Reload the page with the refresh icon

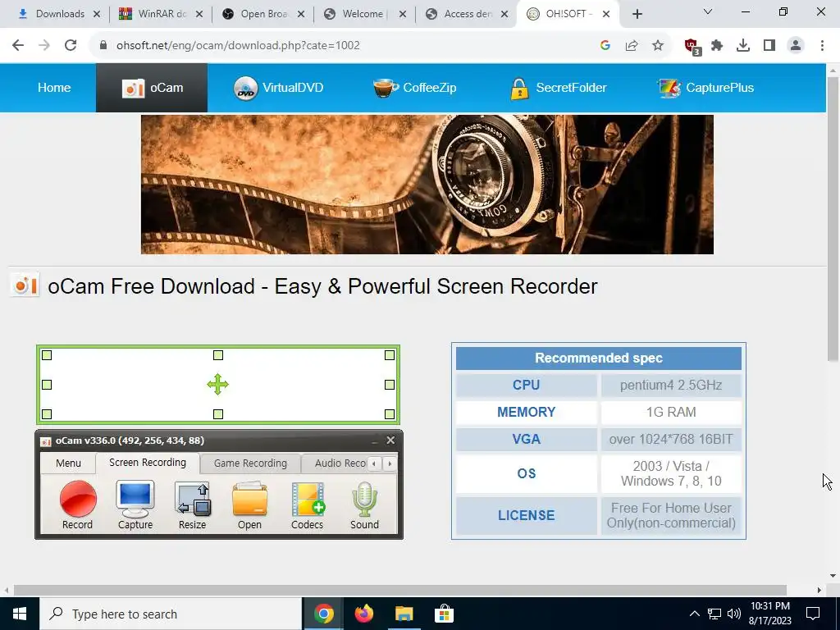point(71,45)
